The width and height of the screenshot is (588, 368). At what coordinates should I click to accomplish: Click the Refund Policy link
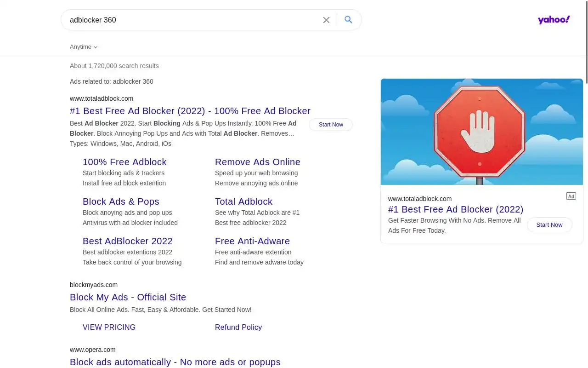238,328
